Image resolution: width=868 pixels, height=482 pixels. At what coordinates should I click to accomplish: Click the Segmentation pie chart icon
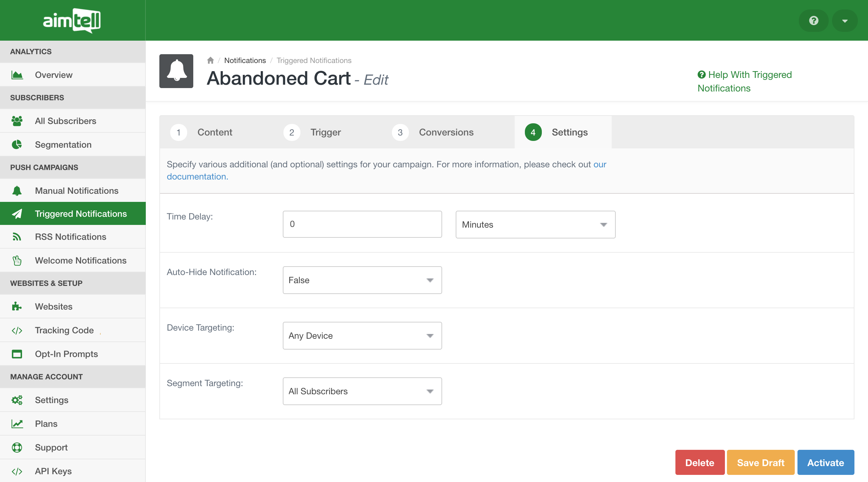coord(17,145)
